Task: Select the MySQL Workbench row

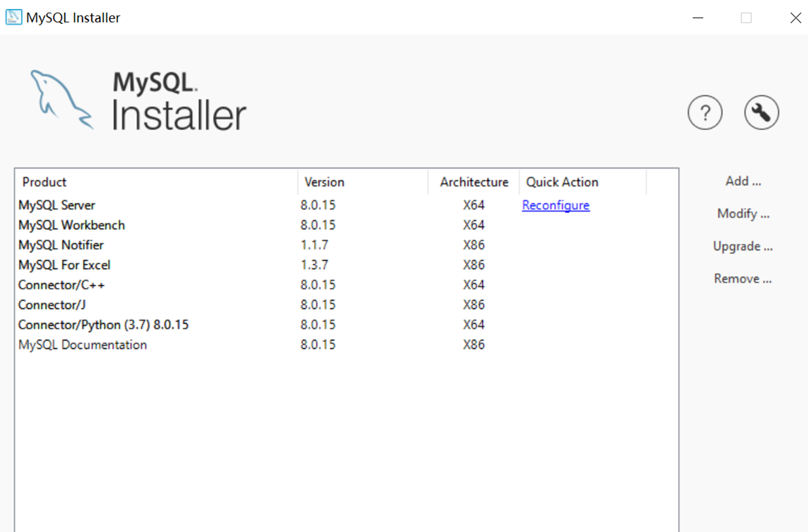Action: (347, 225)
